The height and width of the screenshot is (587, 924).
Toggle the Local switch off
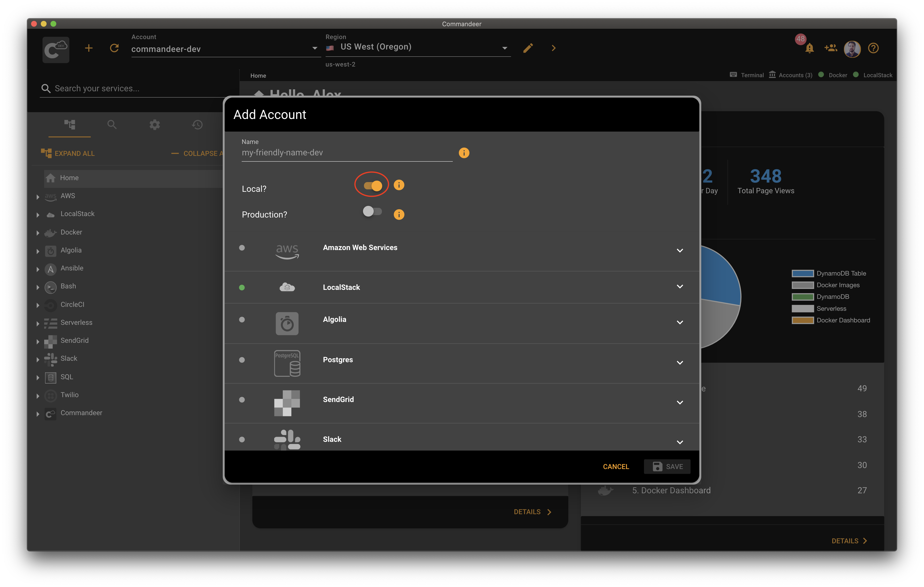[373, 186]
